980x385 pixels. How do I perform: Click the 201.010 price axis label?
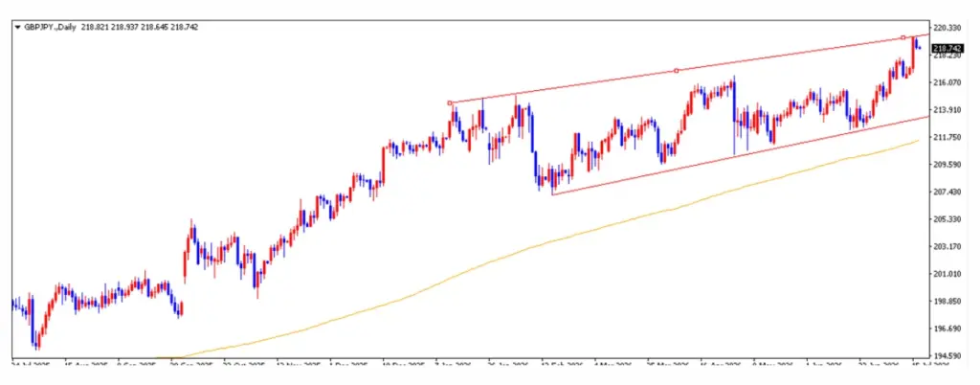point(947,274)
